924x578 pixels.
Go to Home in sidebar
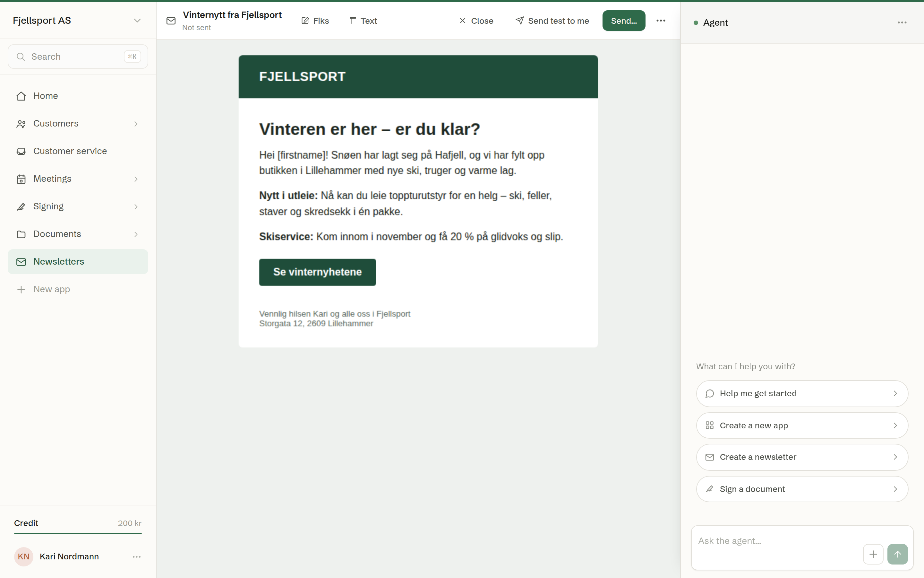pos(78,96)
